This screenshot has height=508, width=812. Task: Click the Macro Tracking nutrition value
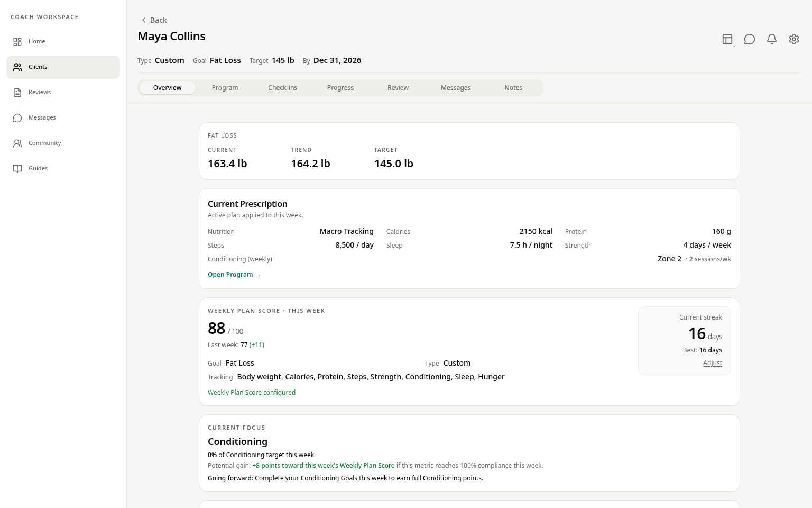pyautogui.click(x=346, y=231)
